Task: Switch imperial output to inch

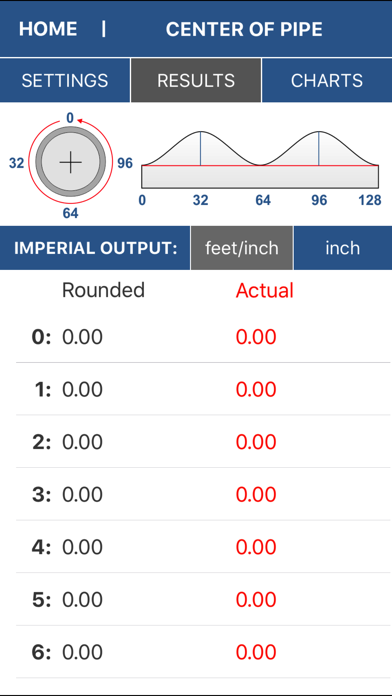Action: click(343, 248)
